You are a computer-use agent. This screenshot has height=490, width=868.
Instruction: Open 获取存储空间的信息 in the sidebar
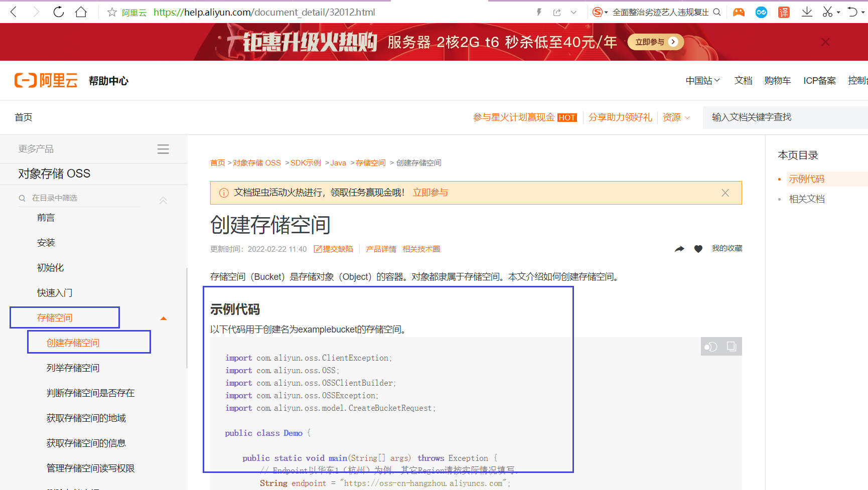pyautogui.click(x=86, y=443)
